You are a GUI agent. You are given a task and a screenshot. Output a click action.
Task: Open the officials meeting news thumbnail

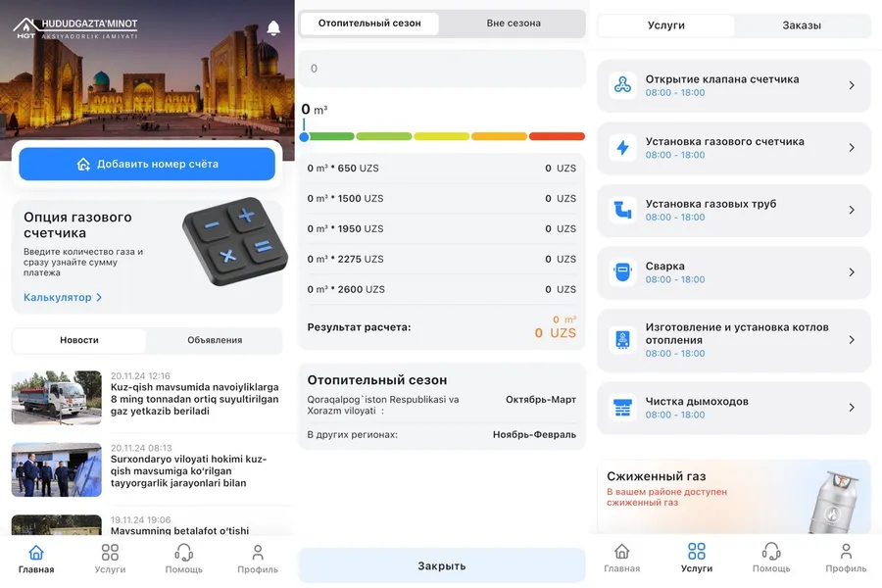click(56, 469)
